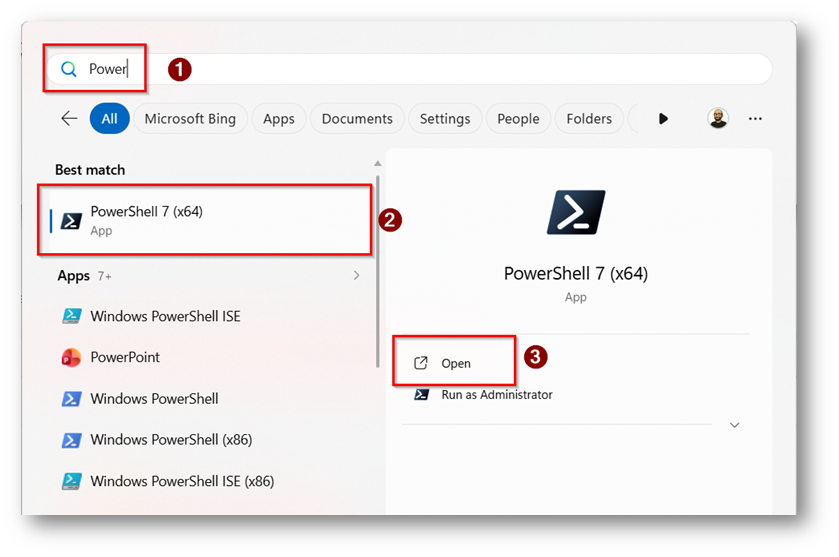Expand more actions with down chevron
The height and width of the screenshot is (557, 839).
[734, 425]
